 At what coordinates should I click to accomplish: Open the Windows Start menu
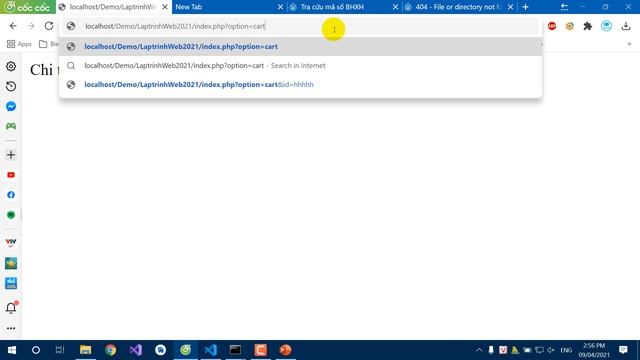pyautogui.click(x=12, y=350)
